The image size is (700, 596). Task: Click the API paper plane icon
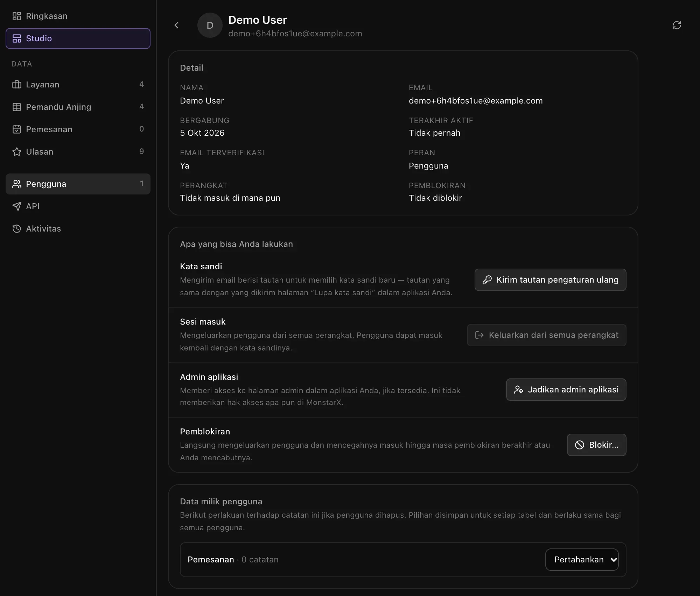(17, 206)
